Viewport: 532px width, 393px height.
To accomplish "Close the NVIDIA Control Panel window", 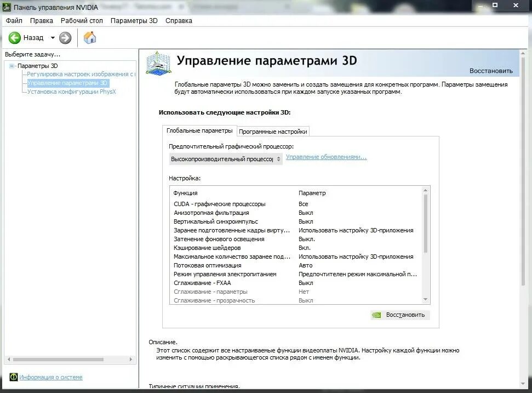I will [x=516, y=5].
